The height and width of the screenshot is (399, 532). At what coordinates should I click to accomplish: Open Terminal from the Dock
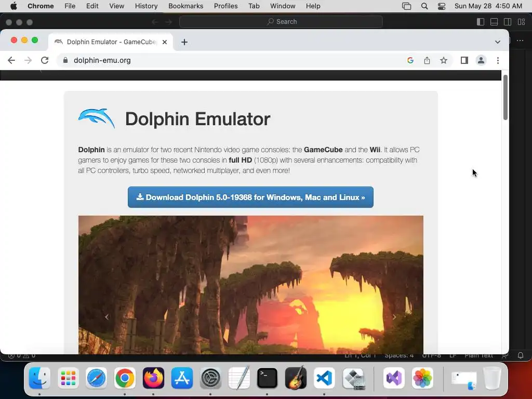[267, 378]
